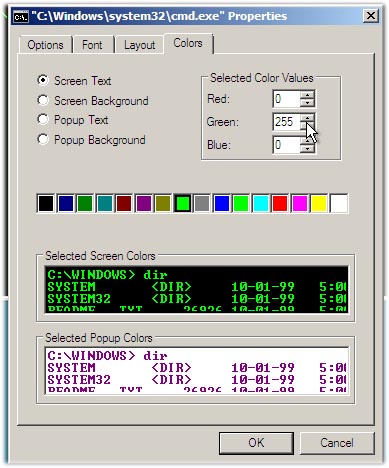The height and width of the screenshot is (468, 389).
Task: Click the Green value field showing 255
Action: click(x=286, y=122)
